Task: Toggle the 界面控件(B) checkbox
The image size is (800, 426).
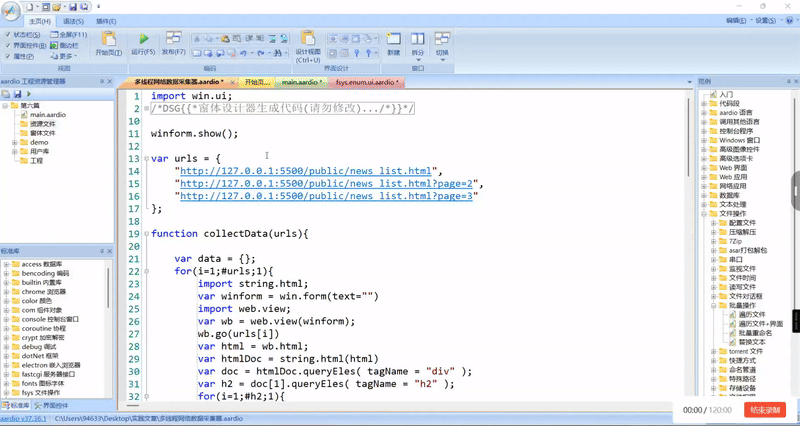Action: [8, 45]
